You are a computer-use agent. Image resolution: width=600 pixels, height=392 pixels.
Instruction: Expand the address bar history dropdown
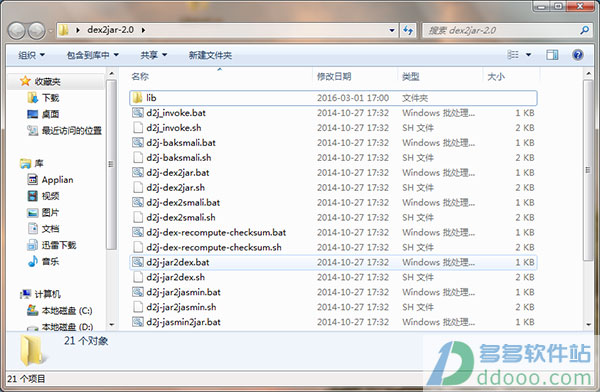(392, 30)
